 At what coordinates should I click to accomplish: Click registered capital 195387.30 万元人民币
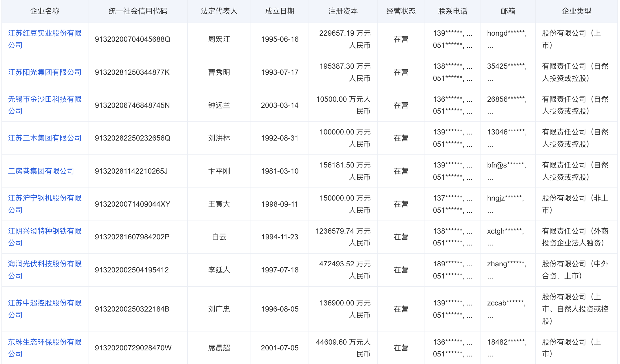(x=345, y=72)
